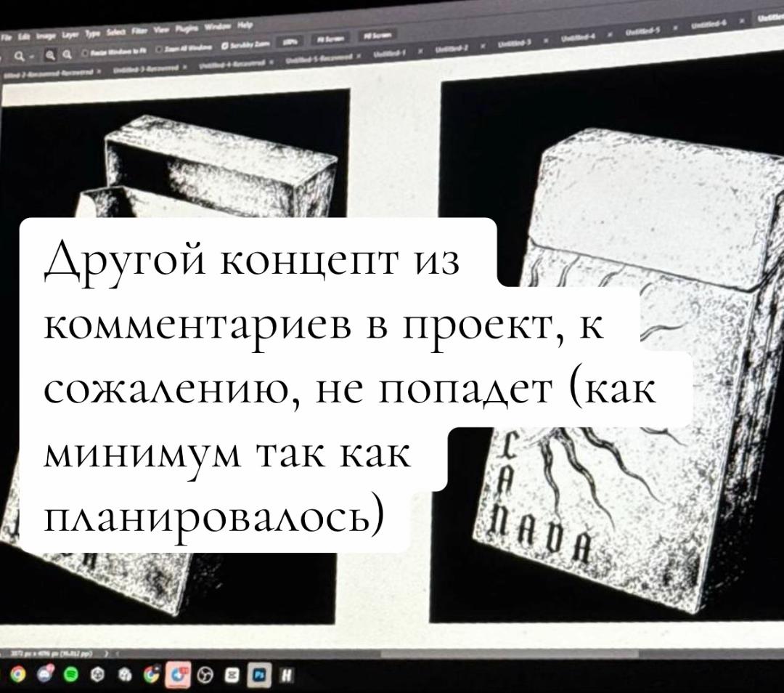Close the Untitled-5 document tab
This screenshot has width=784, height=693.
point(677,29)
